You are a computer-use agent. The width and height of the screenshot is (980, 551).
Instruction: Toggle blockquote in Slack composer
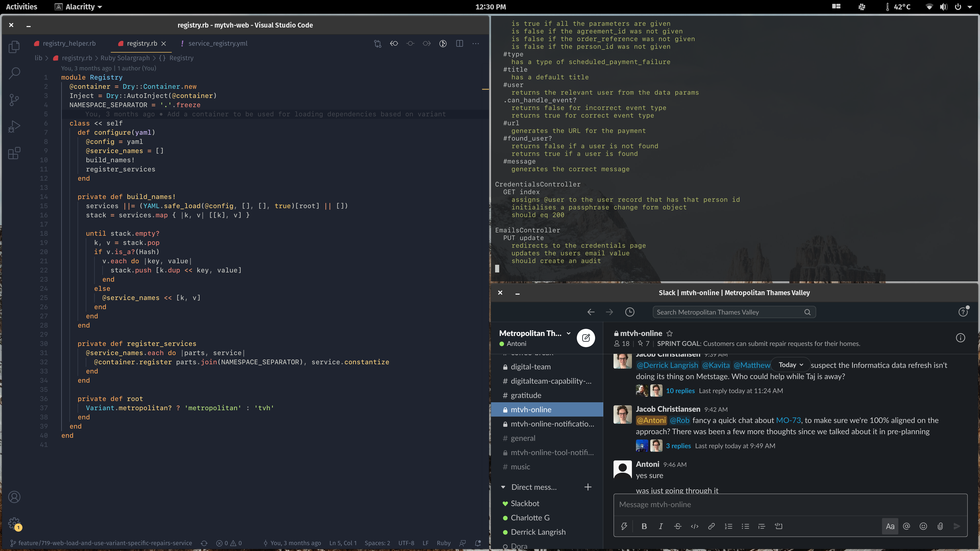coord(762,526)
